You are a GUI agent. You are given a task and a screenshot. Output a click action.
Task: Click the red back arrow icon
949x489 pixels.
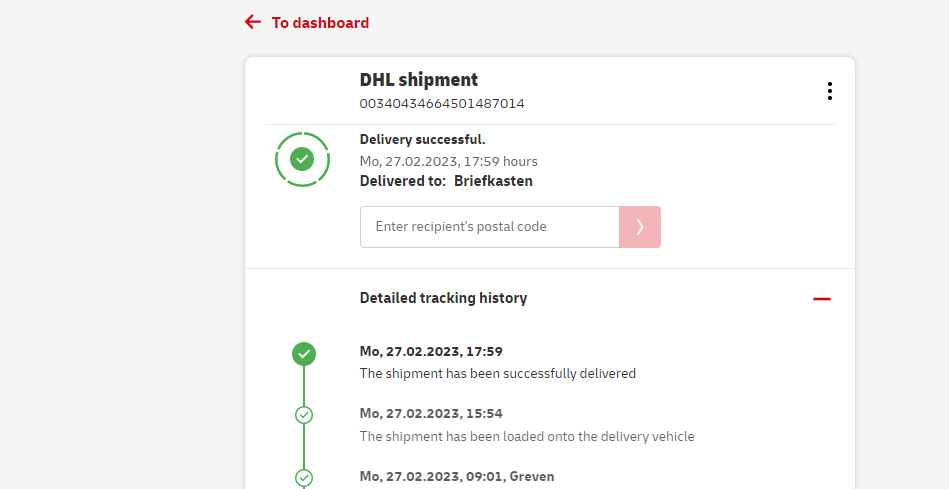click(253, 22)
